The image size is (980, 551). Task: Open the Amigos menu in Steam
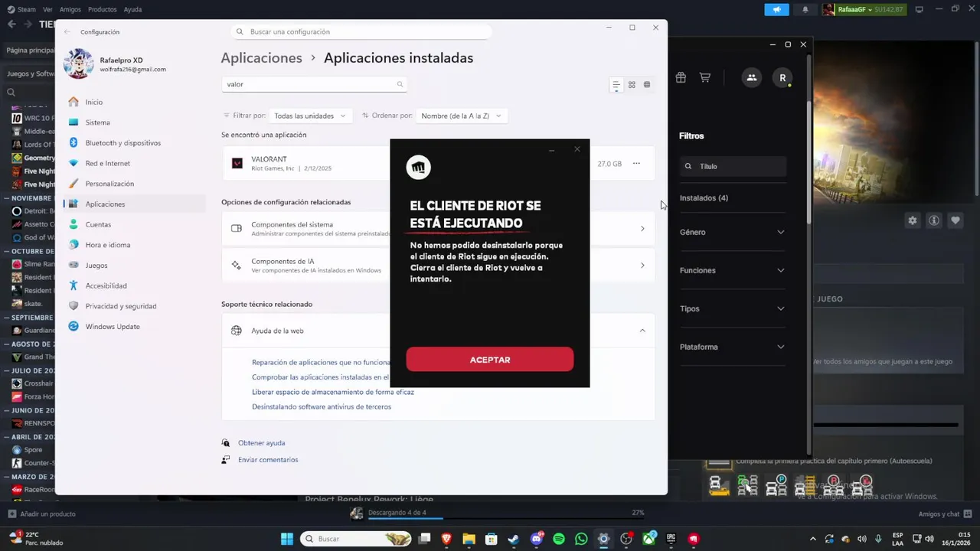click(x=70, y=9)
